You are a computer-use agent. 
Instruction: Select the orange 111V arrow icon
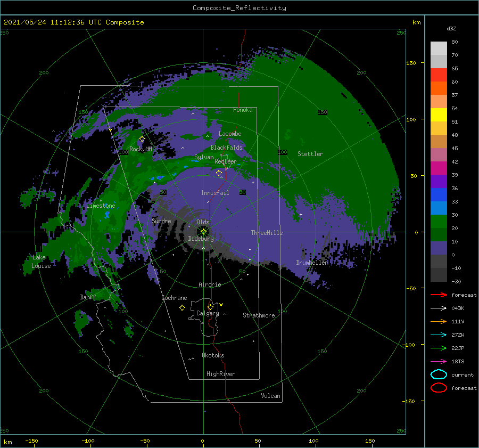click(439, 321)
